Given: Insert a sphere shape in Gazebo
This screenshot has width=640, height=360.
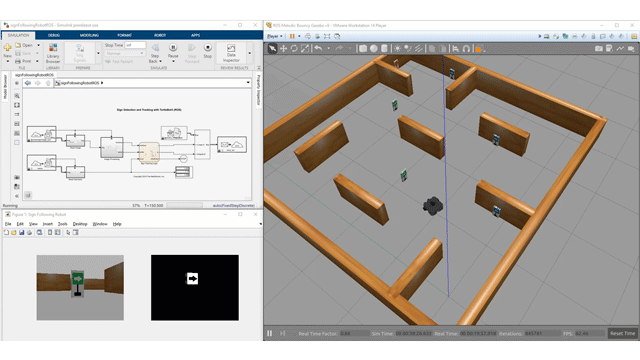Looking at the screenshot, I should click(x=373, y=49).
